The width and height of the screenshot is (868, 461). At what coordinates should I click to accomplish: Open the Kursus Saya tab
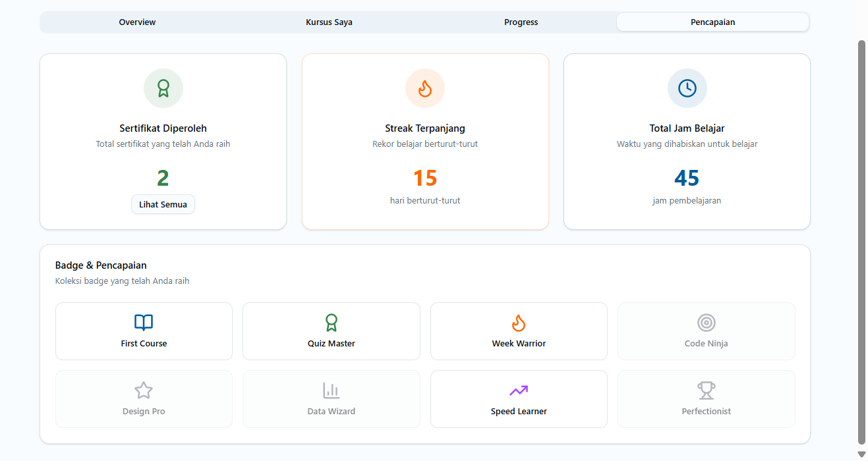coord(329,22)
